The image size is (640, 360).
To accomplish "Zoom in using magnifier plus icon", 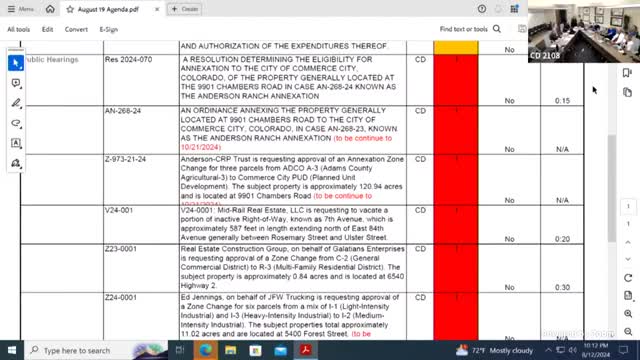I will point(628,313).
